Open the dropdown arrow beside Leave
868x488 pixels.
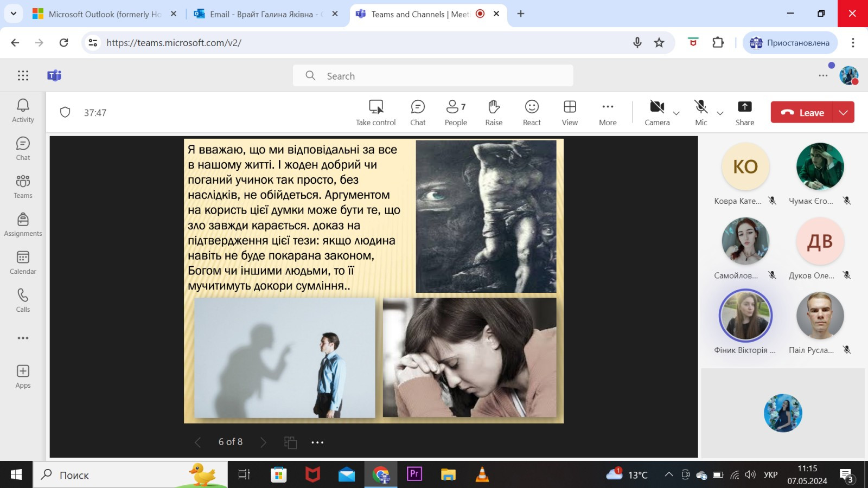point(843,113)
